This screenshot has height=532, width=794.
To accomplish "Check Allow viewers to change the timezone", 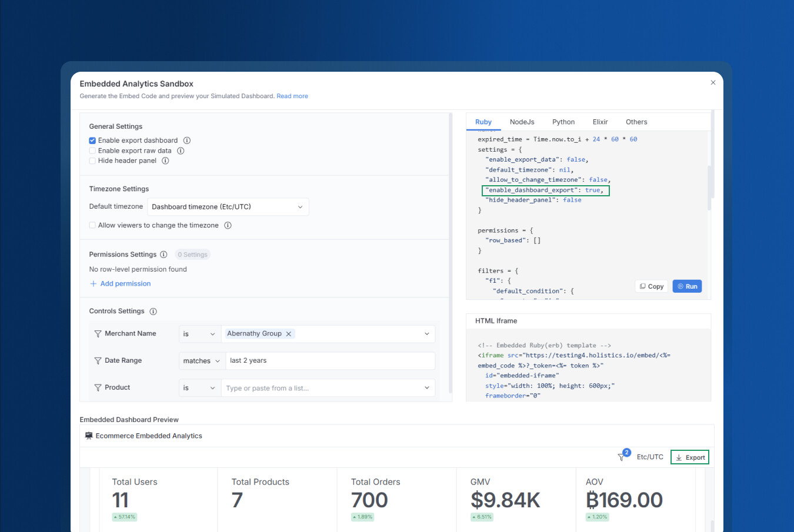I will tap(92, 225).
